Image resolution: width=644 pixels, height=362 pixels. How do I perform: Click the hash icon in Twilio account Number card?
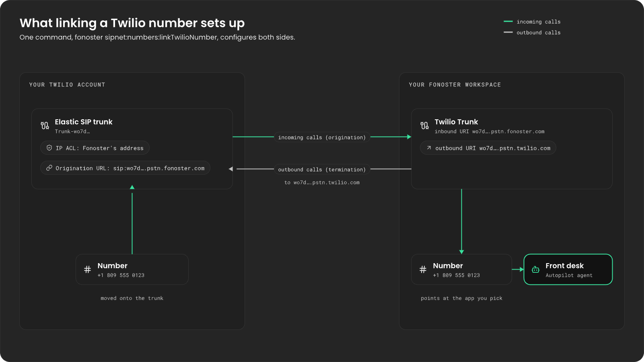click(x=87, y=270)
